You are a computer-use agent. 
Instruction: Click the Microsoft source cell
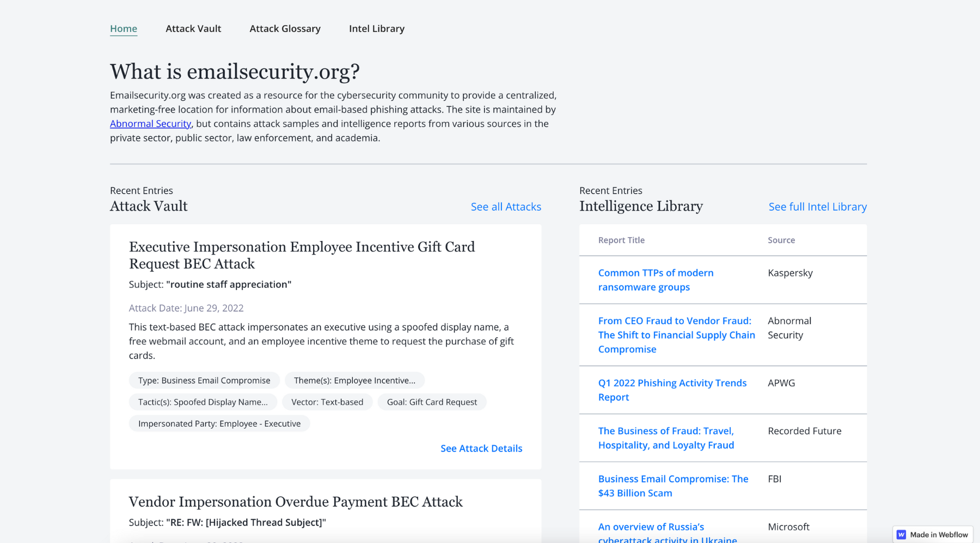788,526
